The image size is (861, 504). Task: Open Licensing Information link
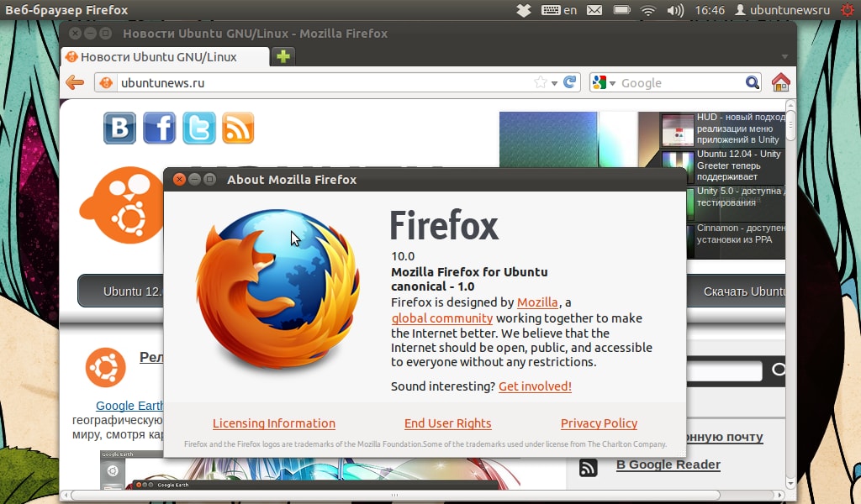coord(274,423)
